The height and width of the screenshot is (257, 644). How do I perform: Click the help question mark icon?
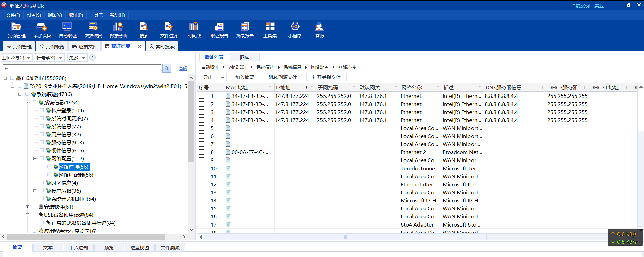point(93,58)
